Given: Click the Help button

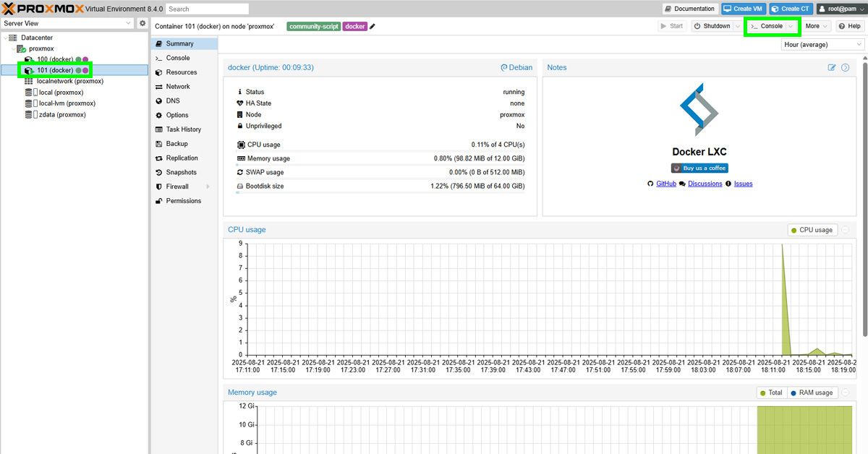Looking at the screenshot, I should pyautogui.click(x=850, y=26).
